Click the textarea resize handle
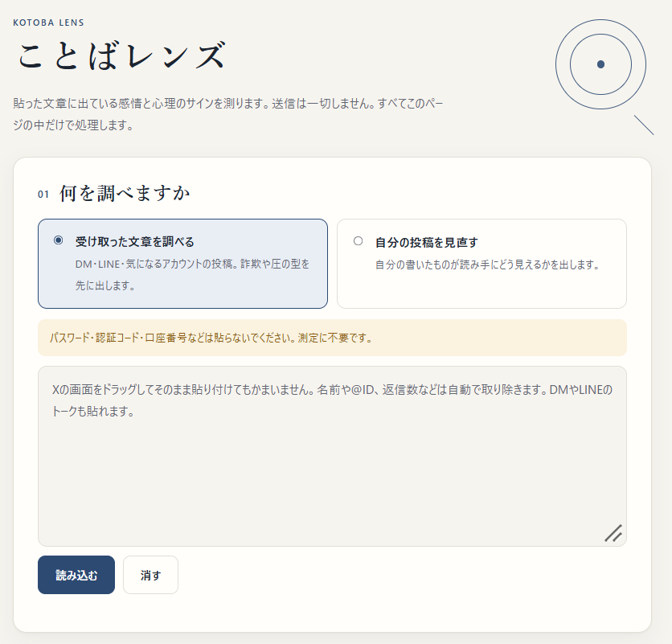This screenshot has height=644, width=672. click(613, 533)
